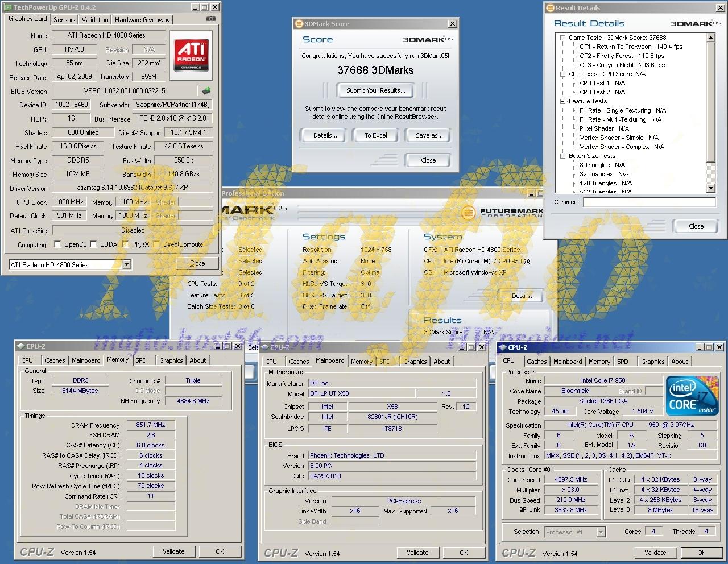Click the 3DMark05 logo in Score window
This screenshot has width=728, height=564.
[428, 39]
